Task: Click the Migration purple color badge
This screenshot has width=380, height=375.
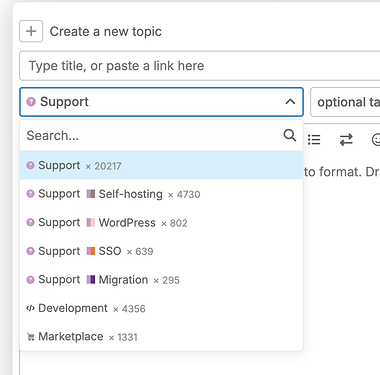Action: pyautogui.click(x=91, y=279)
